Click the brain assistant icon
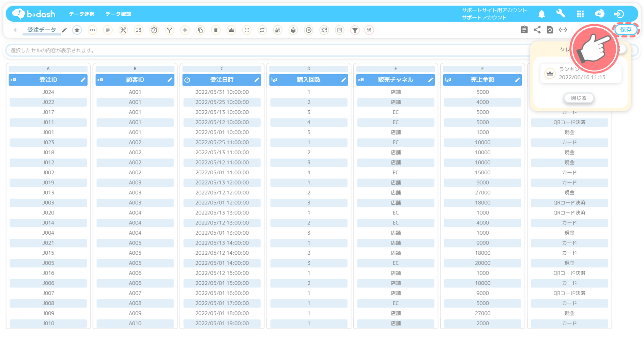 pyautogui.click(x=599, y=14)
